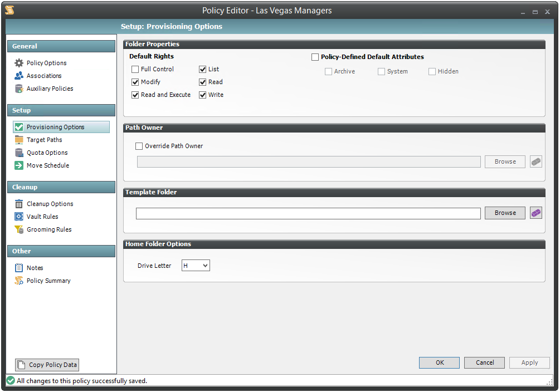Uncheck the Modify right
Viewport: 560px width, 392px height.
tap(135, 82)
